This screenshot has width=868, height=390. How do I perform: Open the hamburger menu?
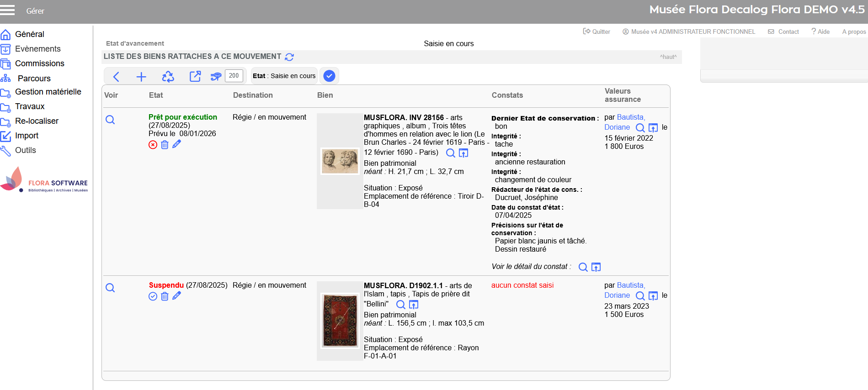coord(7,10)
